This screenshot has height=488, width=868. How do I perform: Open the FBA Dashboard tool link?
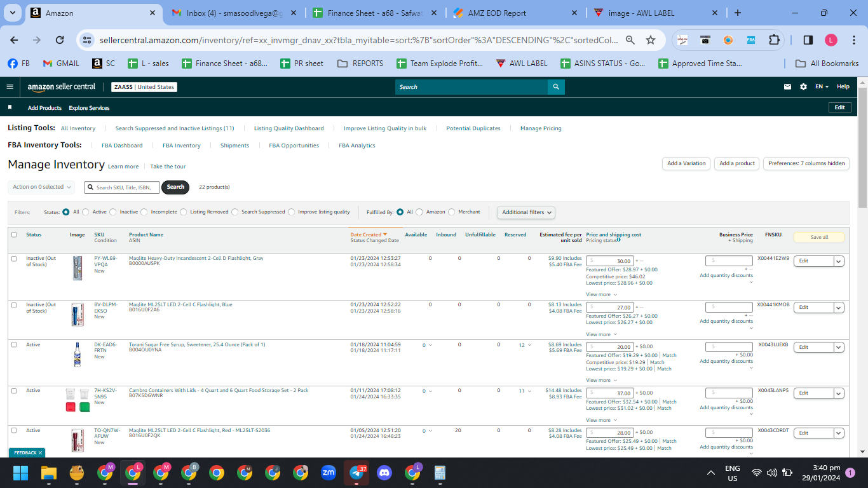(122, 146)
